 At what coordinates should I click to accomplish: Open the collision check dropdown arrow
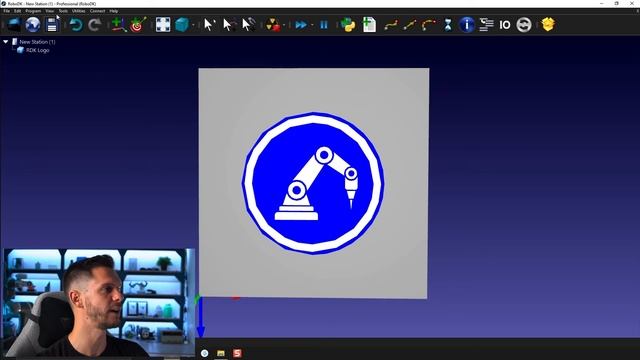pos(284,25)
